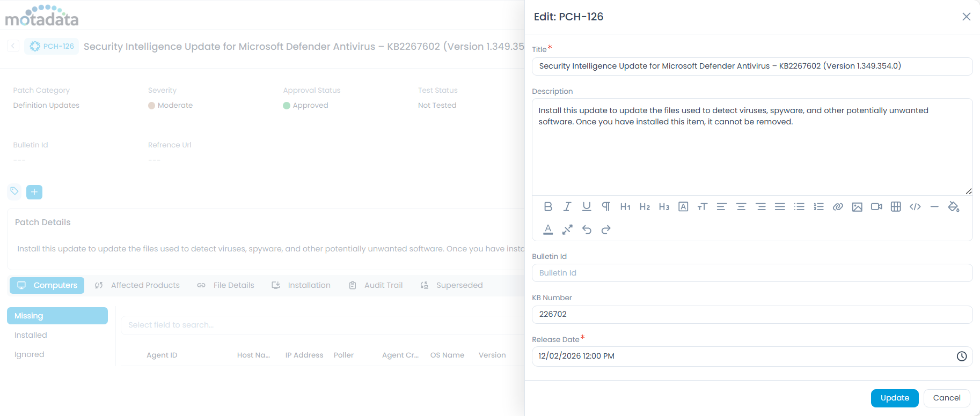Underline the selected description text
This screenshot has width=980, height=416.
587,207
